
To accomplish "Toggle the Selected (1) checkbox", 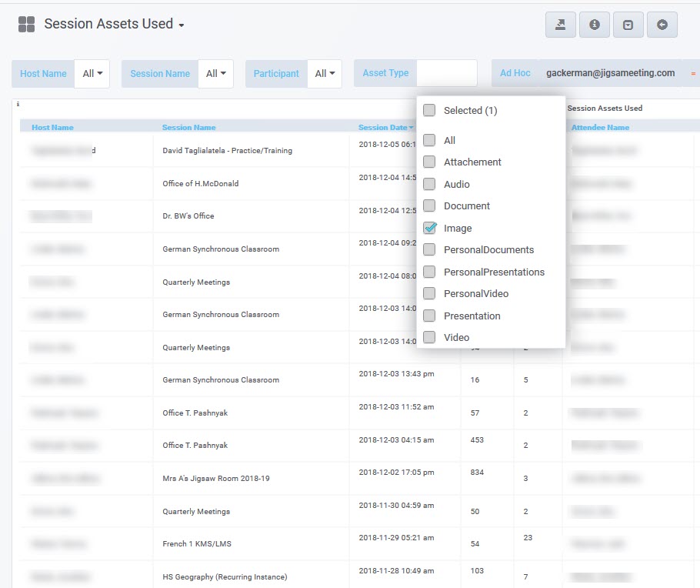I will coord(429,110).
